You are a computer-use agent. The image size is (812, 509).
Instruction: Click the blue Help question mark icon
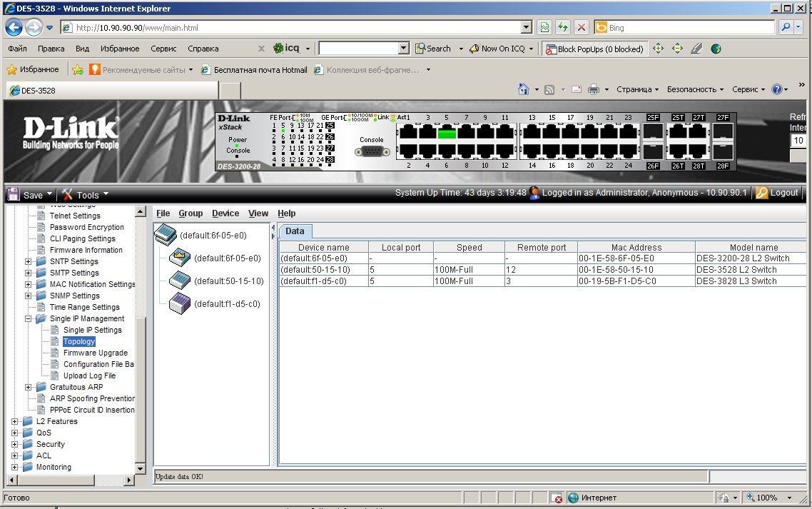(x=777, y=89)
